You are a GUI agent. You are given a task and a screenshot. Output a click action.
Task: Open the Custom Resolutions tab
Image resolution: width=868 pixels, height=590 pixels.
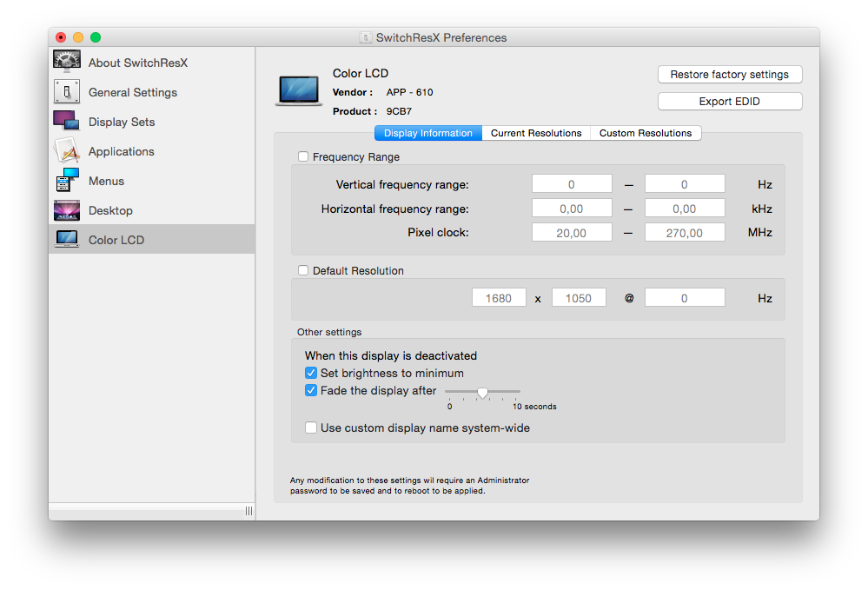646,133
